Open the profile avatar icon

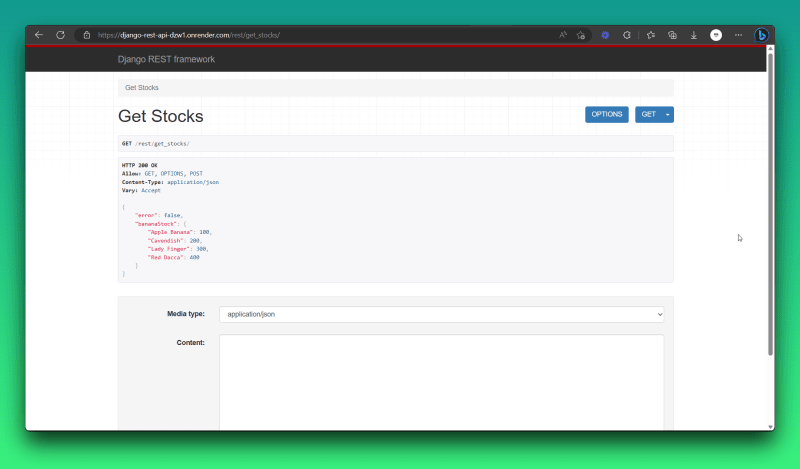point(716,35)
